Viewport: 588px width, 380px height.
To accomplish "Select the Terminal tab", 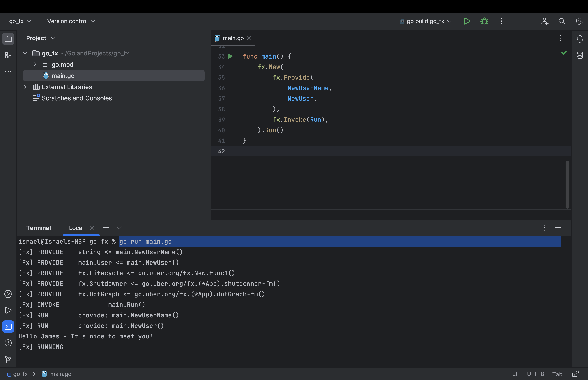I will pyautogui.click(x=38, y=227).
